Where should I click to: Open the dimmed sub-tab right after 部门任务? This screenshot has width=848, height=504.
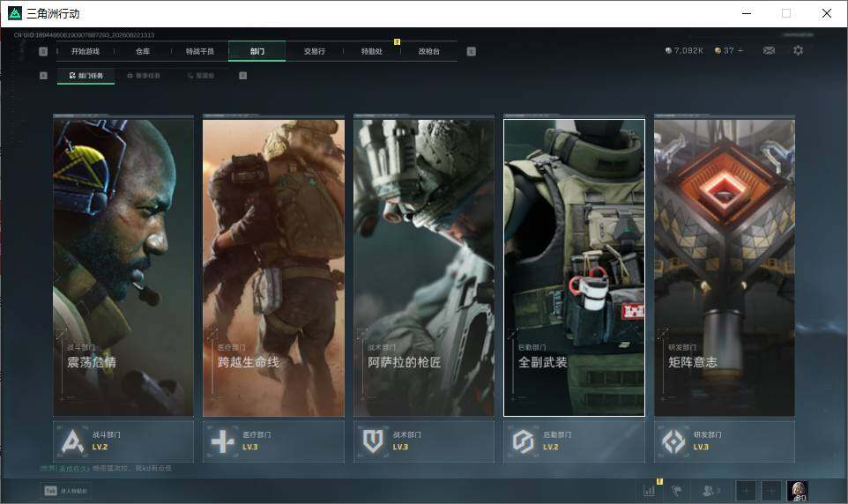[144, 76]
